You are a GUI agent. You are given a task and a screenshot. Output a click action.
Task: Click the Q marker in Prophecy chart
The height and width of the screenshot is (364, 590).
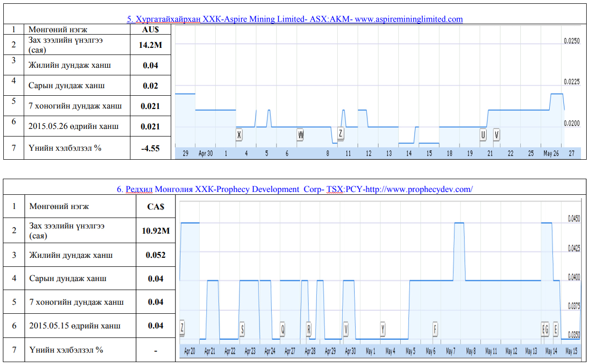283,328
